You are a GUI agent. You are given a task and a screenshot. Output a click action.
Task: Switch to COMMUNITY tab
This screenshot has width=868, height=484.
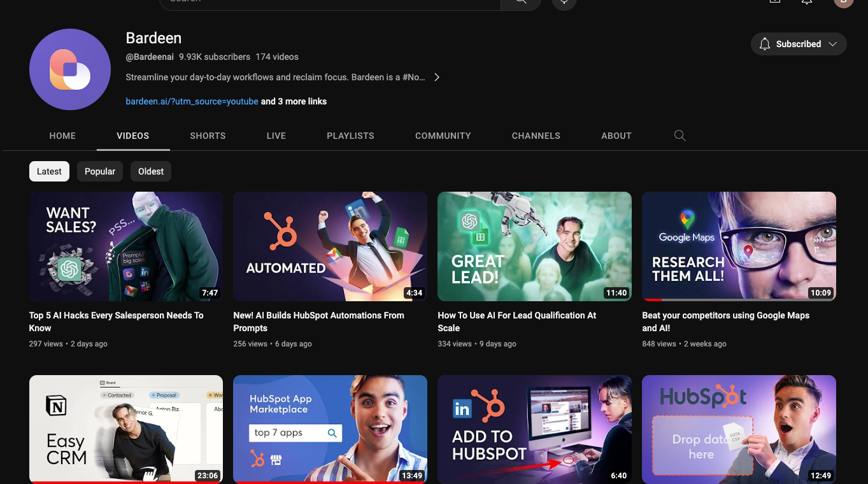443,136
